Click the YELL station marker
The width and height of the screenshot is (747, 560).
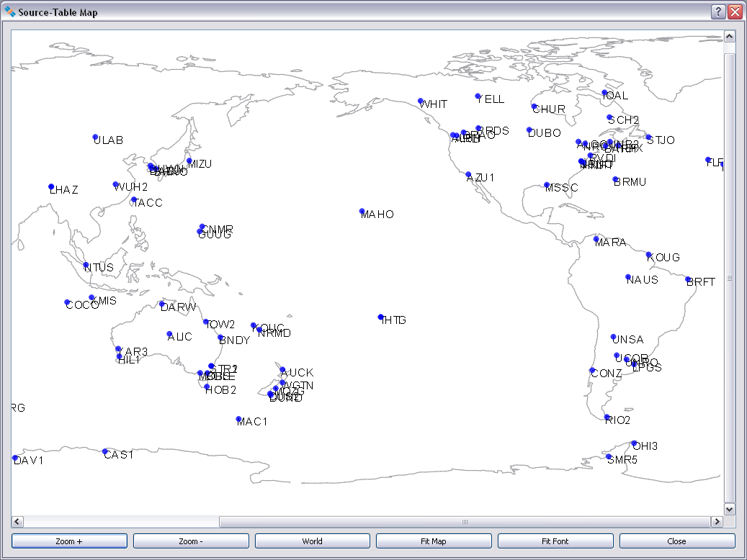[x=477, y=95]
